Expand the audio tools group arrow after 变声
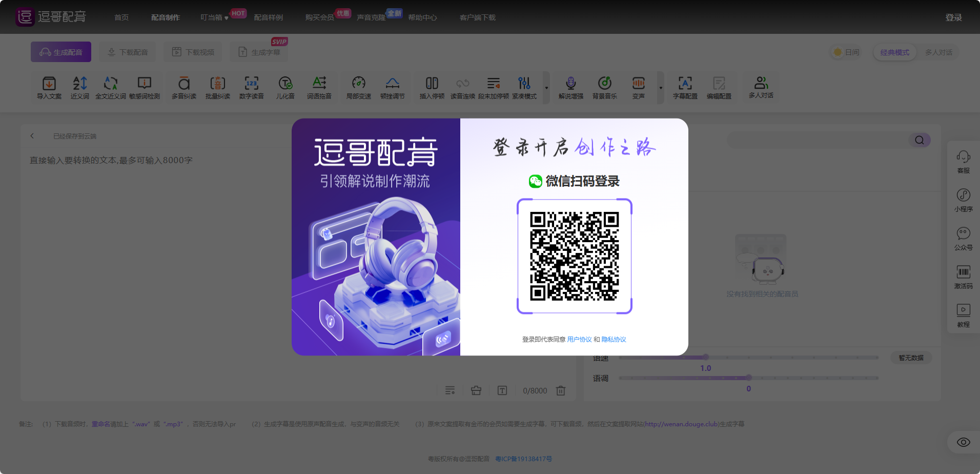This screenshot has height=474, width=980. click(661, 88)
